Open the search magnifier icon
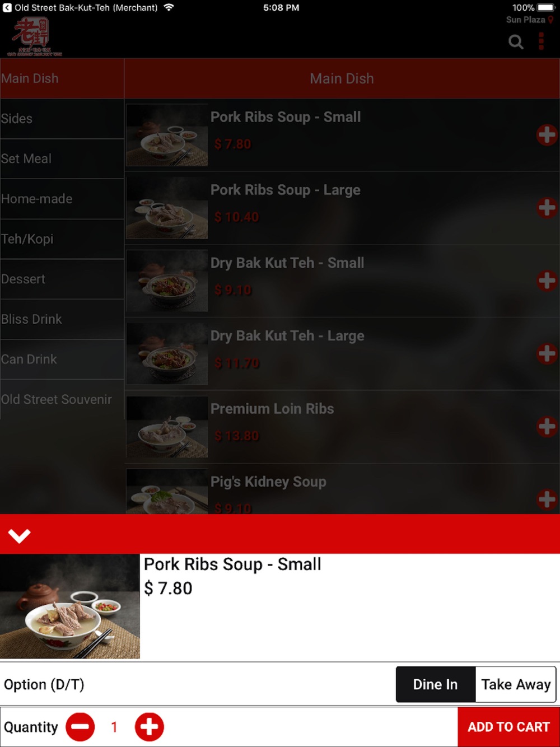Image resolution: width=560 pixels, height=747 pixels. 516,42
